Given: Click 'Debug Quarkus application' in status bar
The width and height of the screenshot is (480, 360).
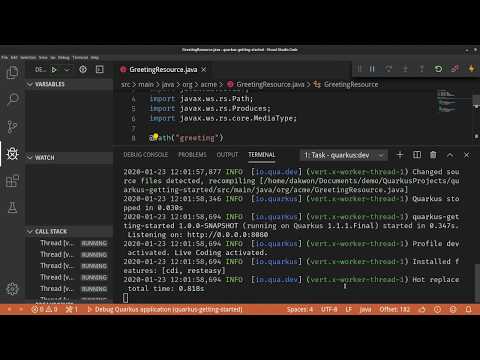Looking at the screenshot, I should click(165, 309).
